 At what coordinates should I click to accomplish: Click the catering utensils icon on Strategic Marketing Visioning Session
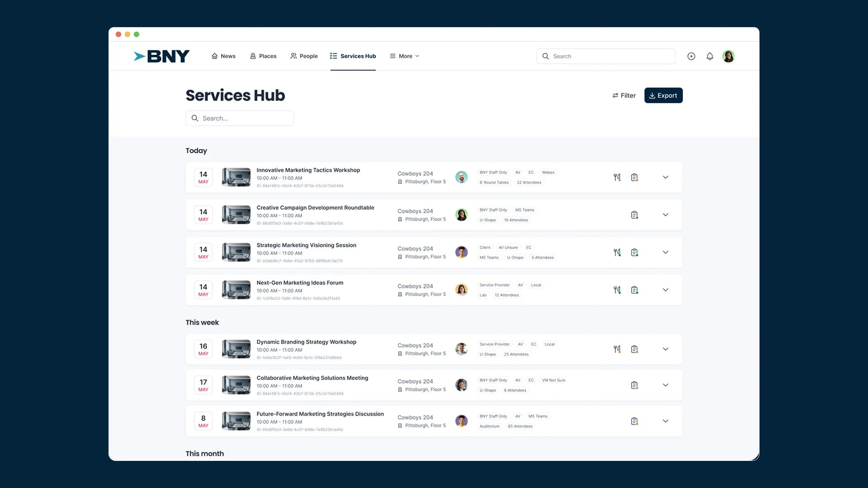click(617, 252)
